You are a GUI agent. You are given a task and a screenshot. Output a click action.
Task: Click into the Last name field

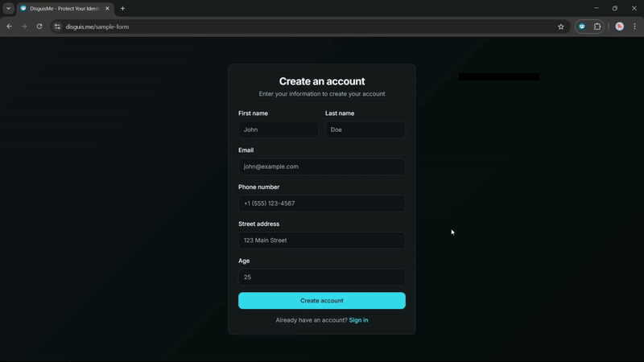[x=365, y=130]
